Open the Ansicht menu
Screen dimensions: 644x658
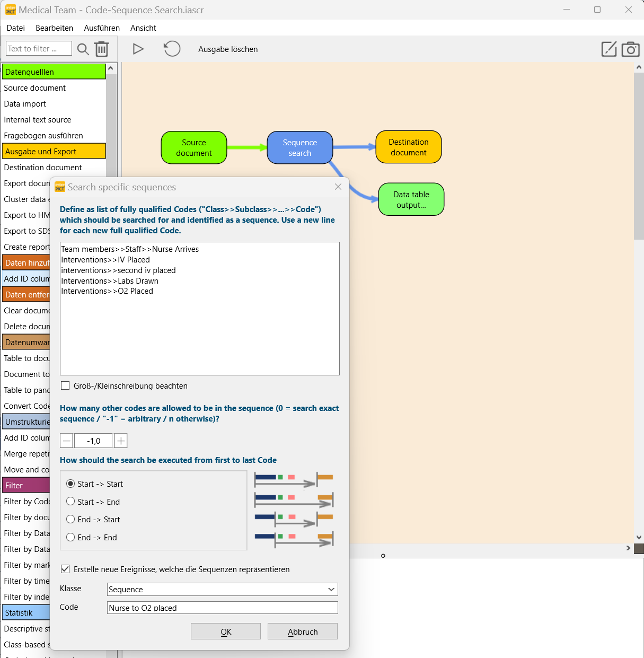point(143,28)
